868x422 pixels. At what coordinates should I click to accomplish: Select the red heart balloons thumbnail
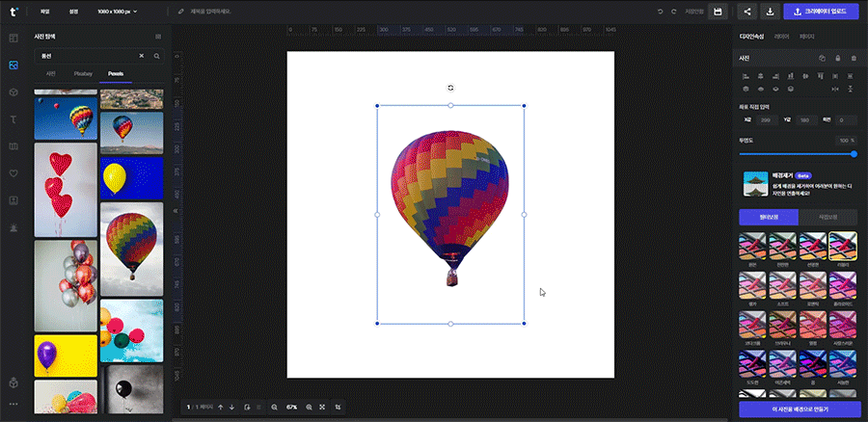pos(65,189)
